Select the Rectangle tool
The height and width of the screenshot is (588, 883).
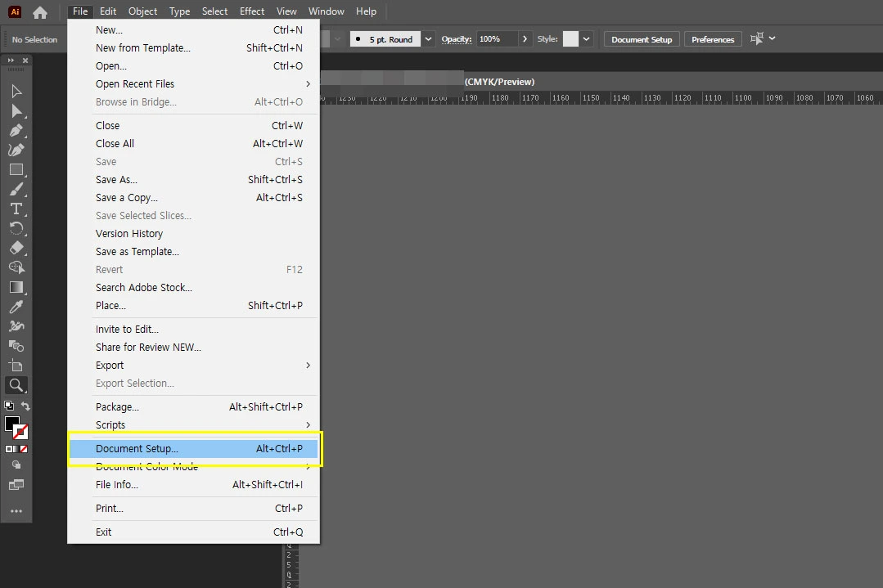[x=16, y=170]
